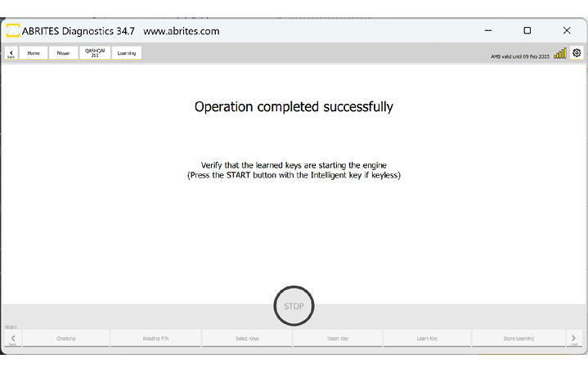
Task: Select the Checking stage
Action: [66, 338]
